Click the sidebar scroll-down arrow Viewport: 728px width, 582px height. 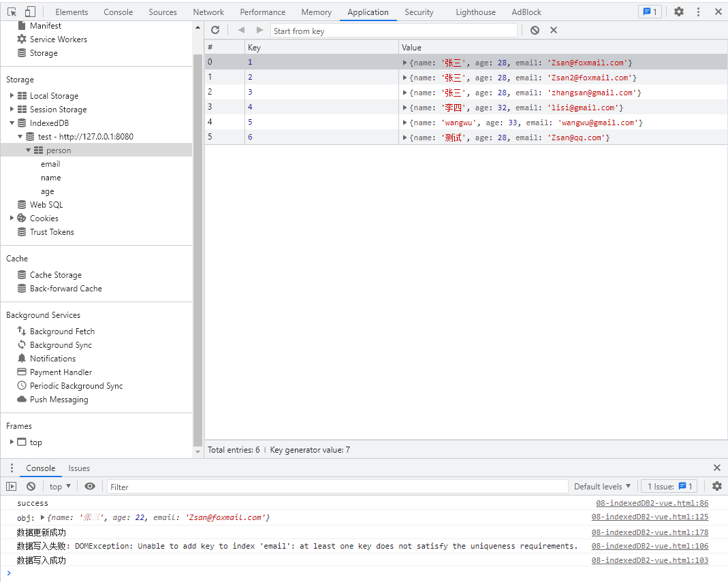point(197,452)
